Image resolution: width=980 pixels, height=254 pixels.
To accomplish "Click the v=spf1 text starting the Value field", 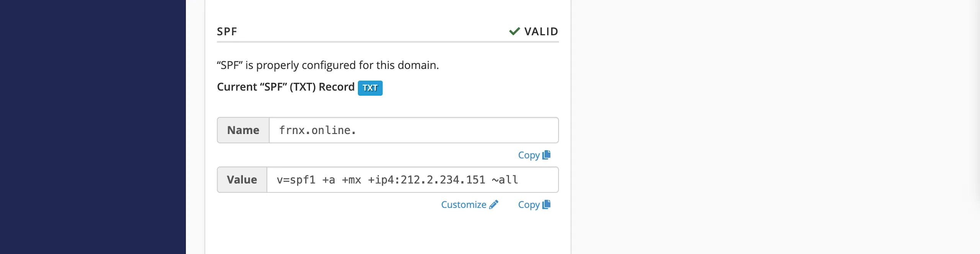I will 296,179.
